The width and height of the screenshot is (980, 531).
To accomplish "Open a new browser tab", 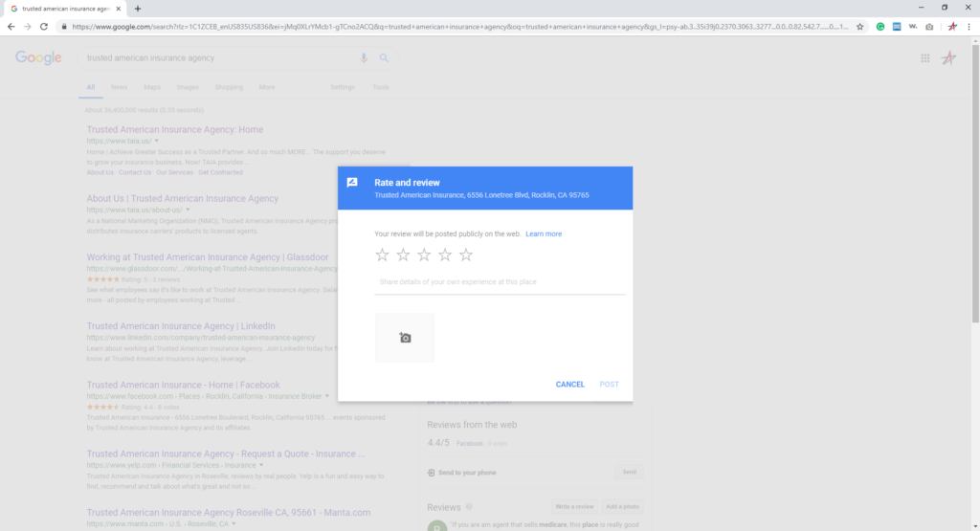I will (x=138, y=9).
